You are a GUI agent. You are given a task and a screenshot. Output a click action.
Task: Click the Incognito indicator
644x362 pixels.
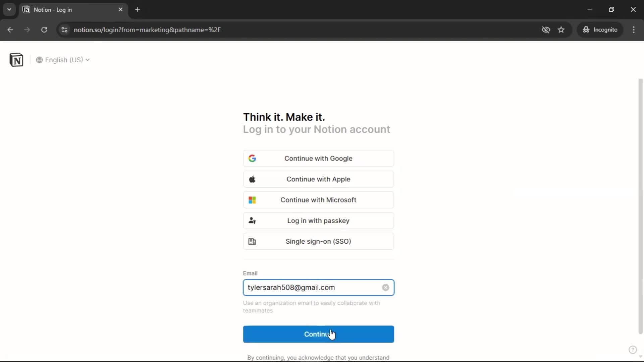600,30
